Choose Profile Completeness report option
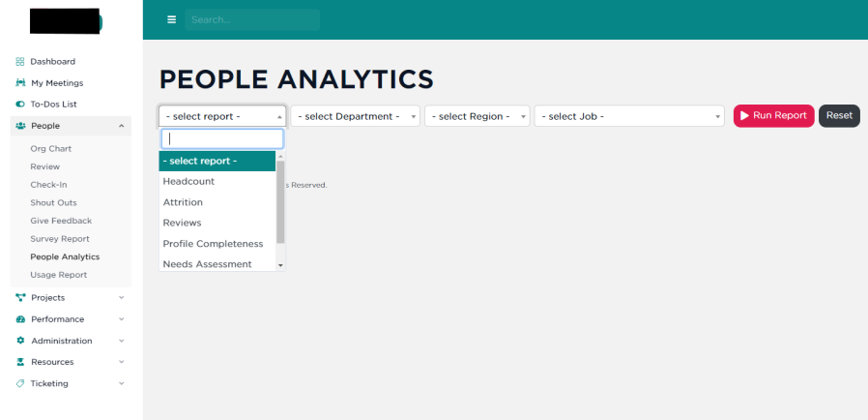The width and height of the screenshot is (868, 420). [217, 244]
